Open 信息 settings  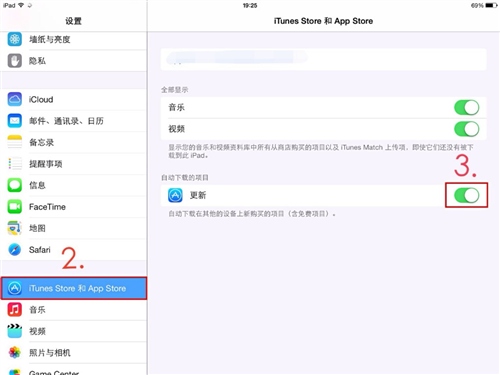click(x=73, y=185)
